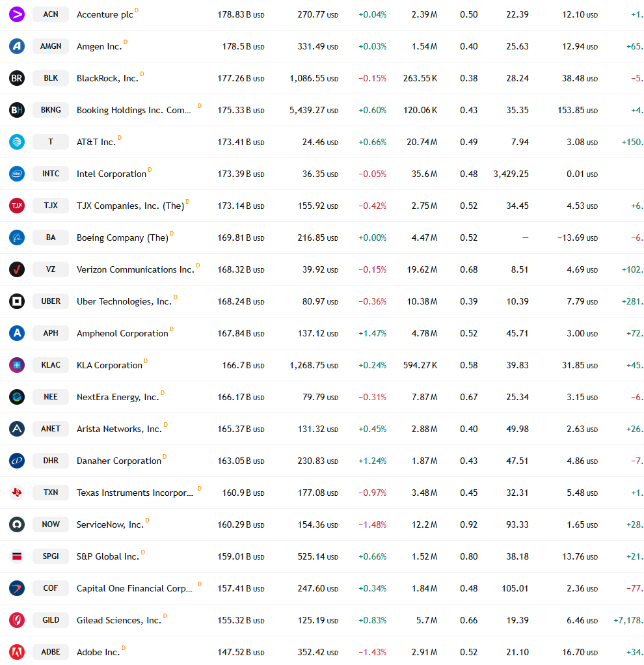Click the NOW ticker badge
Image resolution: width=644 pixels, height=665 pixels.
(51, 524)
